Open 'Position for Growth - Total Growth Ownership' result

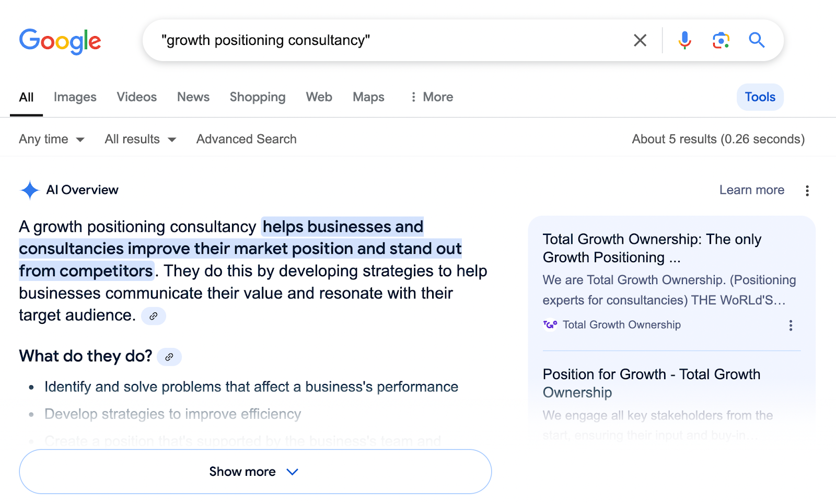(652, 383)
